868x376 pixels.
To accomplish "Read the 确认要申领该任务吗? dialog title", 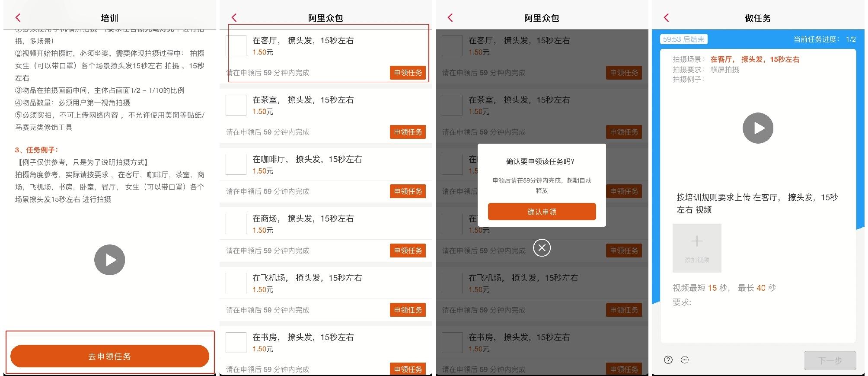I will pos(540,161).
